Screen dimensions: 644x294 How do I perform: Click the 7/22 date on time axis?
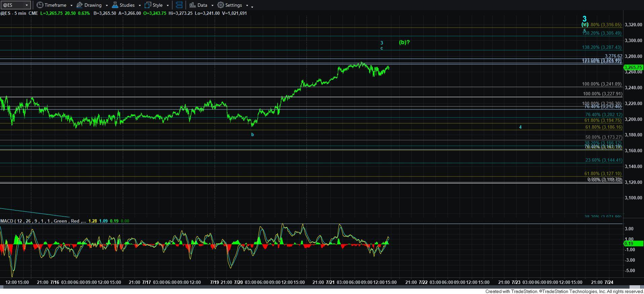click(x=423, y=282)
